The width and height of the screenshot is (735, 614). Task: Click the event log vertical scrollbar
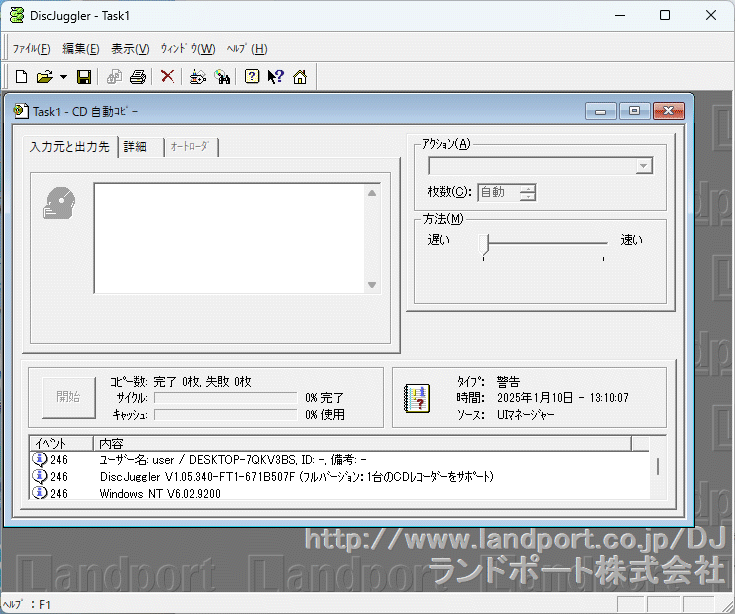(x=657, y=466)
